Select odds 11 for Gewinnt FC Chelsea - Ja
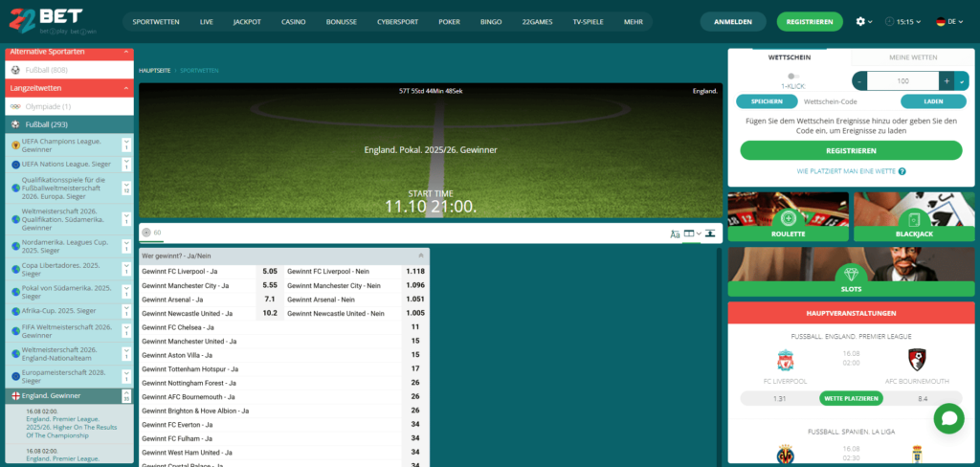980x467 pixels. pyautogui.click(x=415, y=327)
